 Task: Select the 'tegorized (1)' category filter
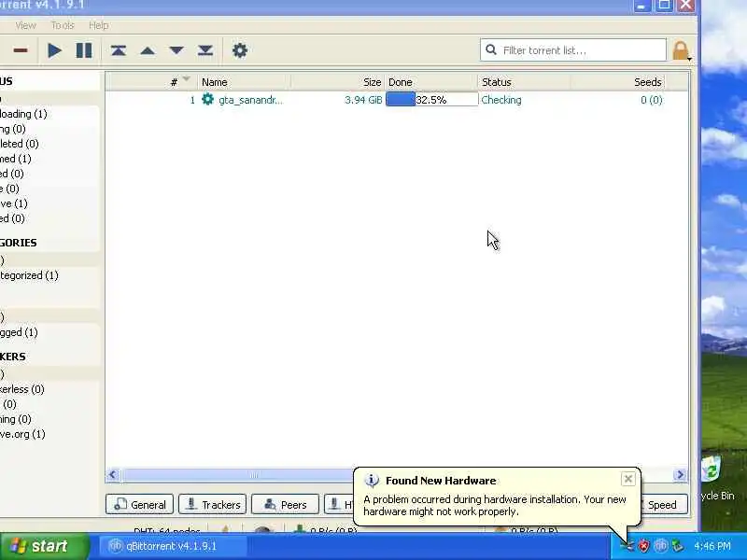30,275
